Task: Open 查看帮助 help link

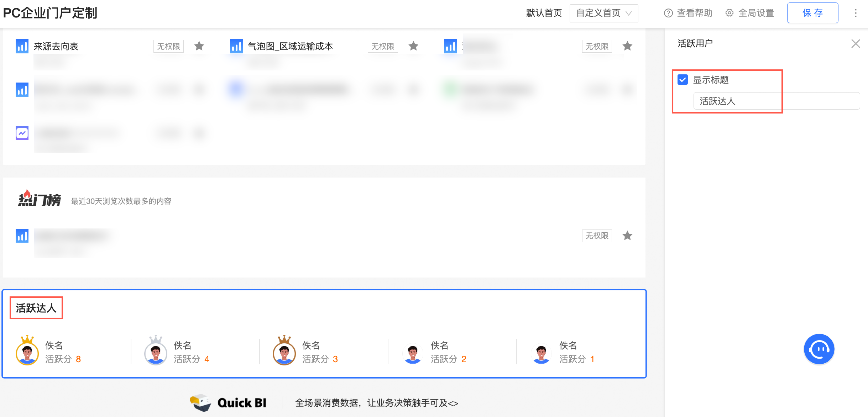Action: [688, 13]
